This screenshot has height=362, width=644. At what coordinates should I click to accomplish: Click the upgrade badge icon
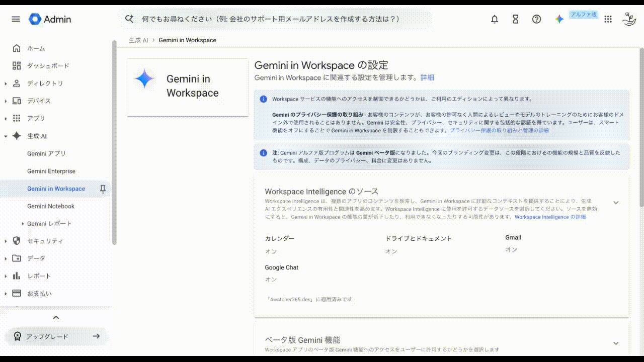[x=18, y=336]
